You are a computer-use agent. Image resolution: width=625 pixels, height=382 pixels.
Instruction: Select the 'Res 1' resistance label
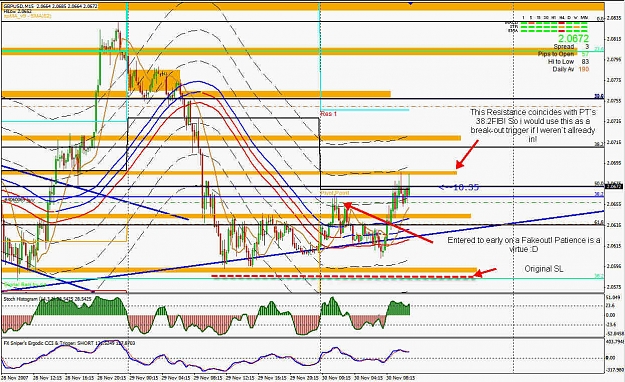pos(328,114)
